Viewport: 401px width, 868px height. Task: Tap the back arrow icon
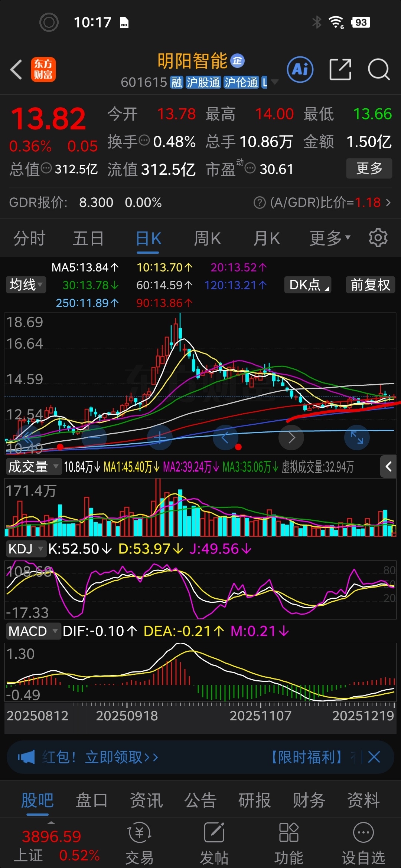16,69
